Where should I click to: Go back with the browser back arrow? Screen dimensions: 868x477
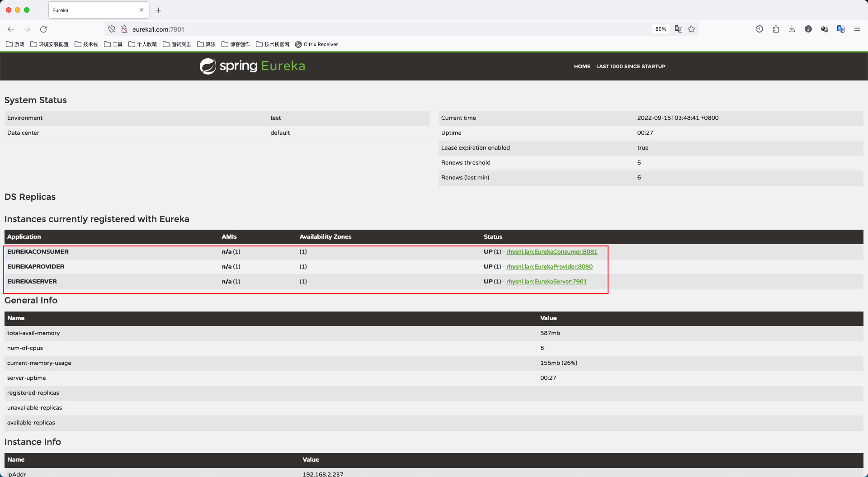11,29
